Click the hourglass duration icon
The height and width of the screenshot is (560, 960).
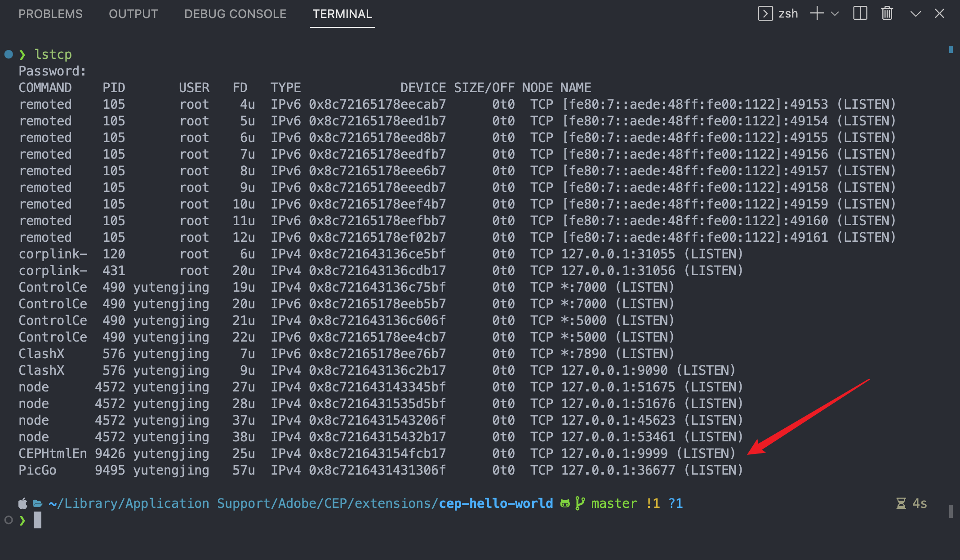point(901,503)
